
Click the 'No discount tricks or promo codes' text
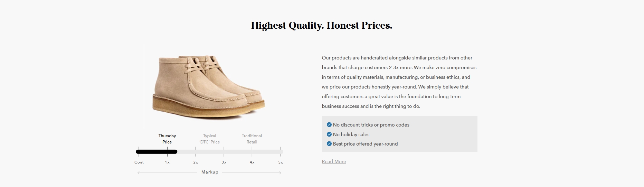(x=371, y=125)
